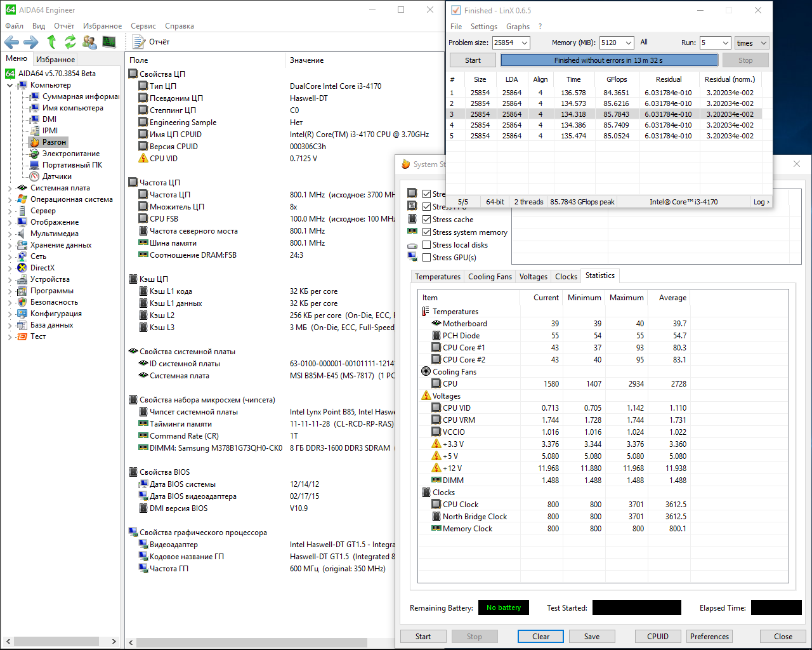This screenshot has height=650, width=812.
Task: Open the times unit dropdown in LinX
Action: [752, 43]
